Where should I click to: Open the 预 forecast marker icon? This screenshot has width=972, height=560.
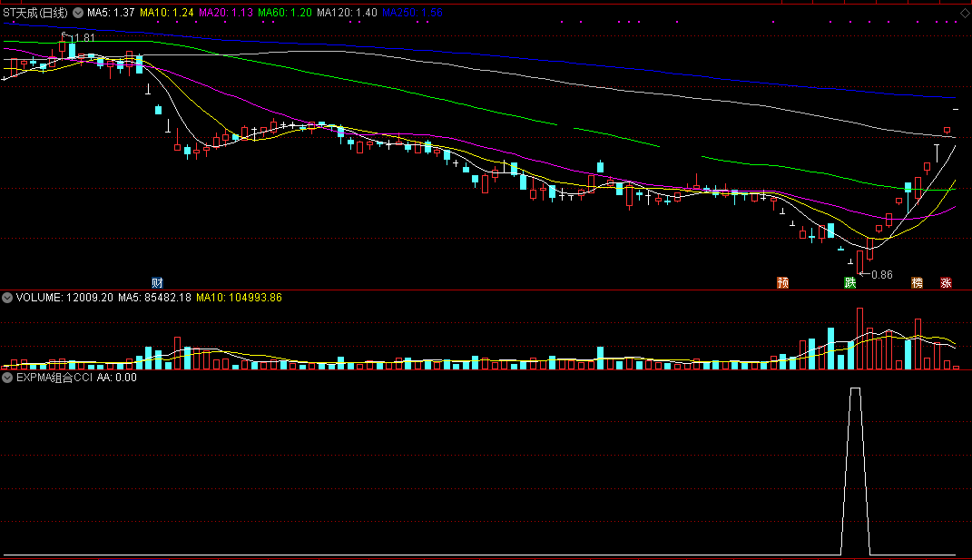tap(783, 283)
